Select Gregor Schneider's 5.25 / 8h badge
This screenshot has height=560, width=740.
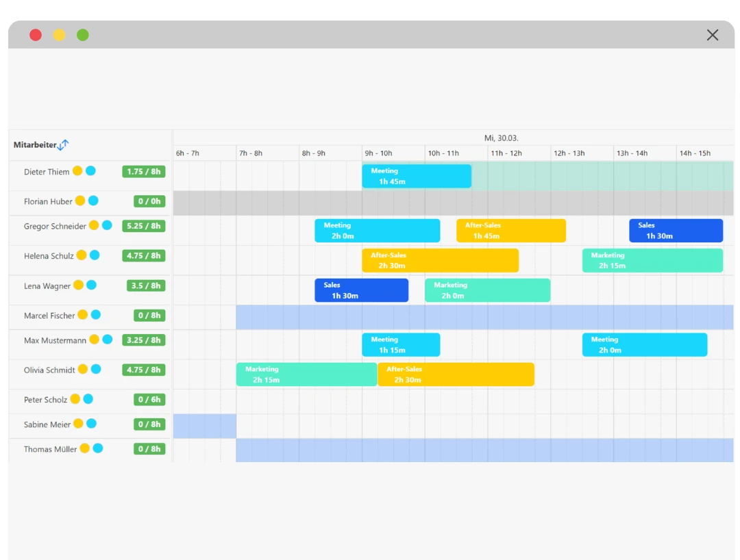(x=143, y=226)
